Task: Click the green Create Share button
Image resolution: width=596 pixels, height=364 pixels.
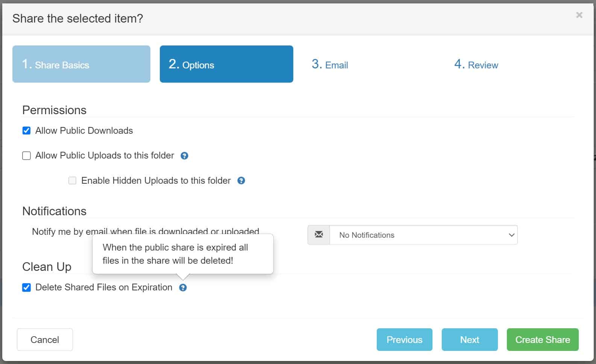Action: (542, 340)
